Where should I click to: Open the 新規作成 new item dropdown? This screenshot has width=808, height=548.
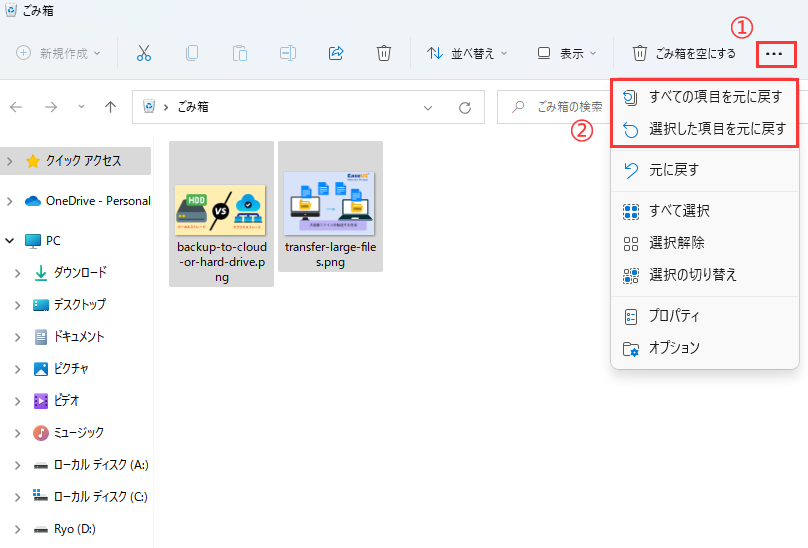coord(58,53)
